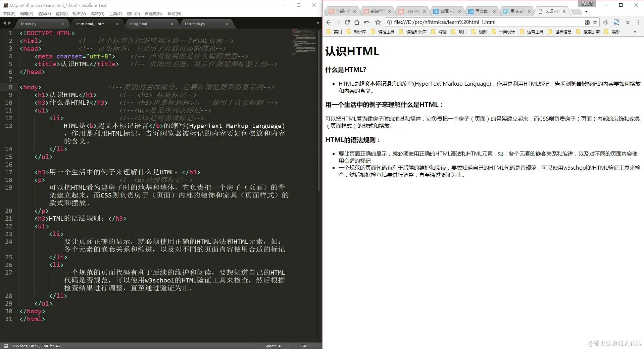
Task: Go back in the browser
Action: [329, 22]
